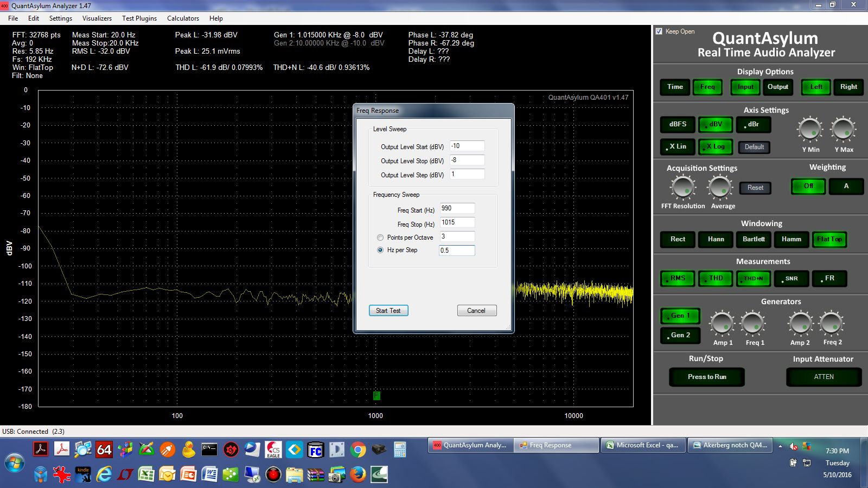Enable A weighting

click(846, 186)
